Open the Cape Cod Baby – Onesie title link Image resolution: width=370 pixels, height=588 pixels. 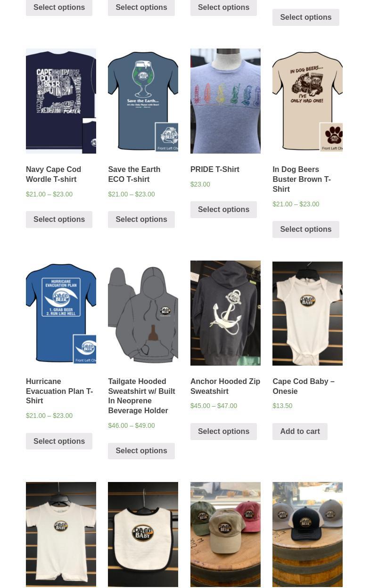tap(304, 386)
